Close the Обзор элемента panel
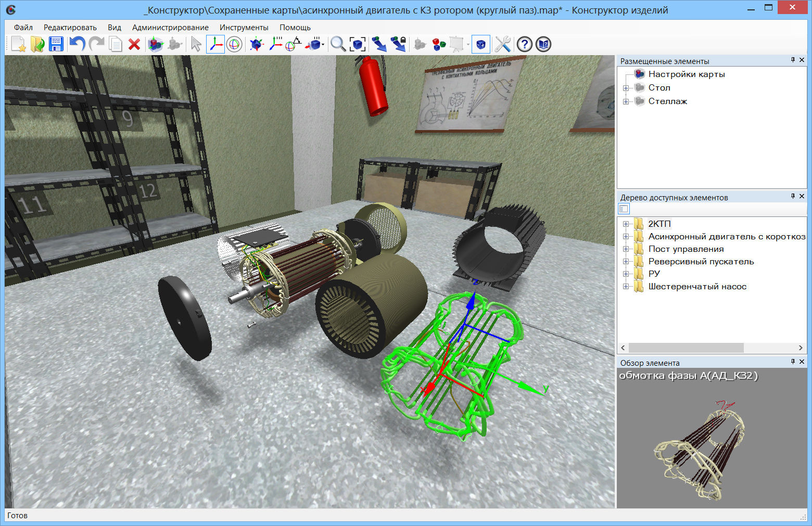Viewport: 812px width, 526px height. tap(802, 362)
